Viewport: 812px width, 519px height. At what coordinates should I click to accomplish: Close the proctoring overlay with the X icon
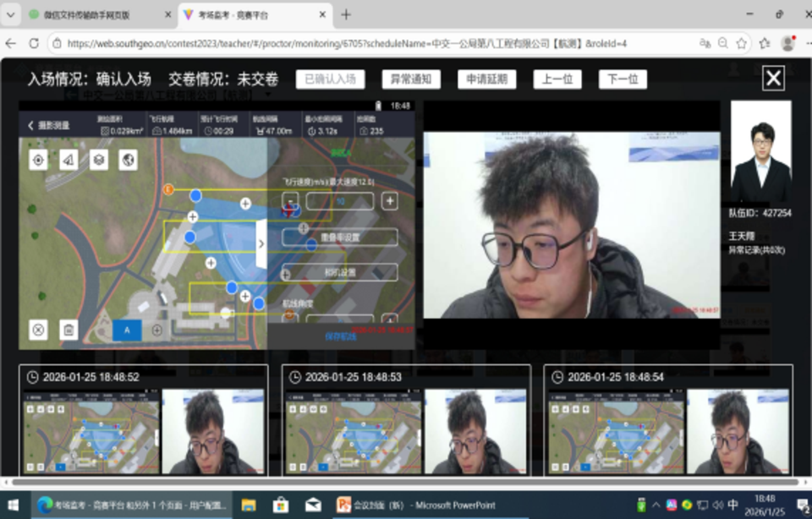pyautogui.click(x=773, y=79)
